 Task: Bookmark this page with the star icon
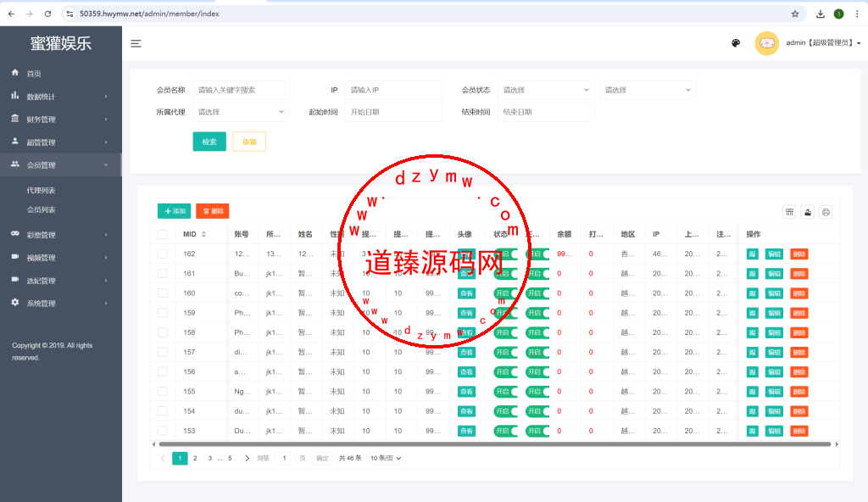(x=795, y=14)
